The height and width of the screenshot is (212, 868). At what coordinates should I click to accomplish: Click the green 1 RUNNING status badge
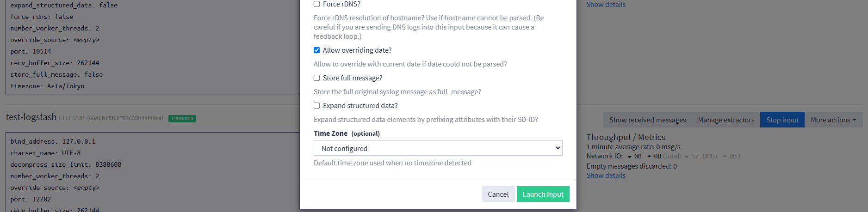182,119
